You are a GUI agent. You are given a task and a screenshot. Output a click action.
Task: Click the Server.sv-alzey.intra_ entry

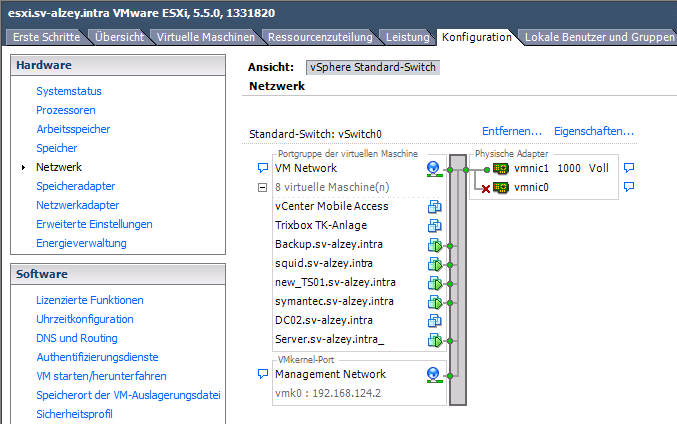[329, 339]
